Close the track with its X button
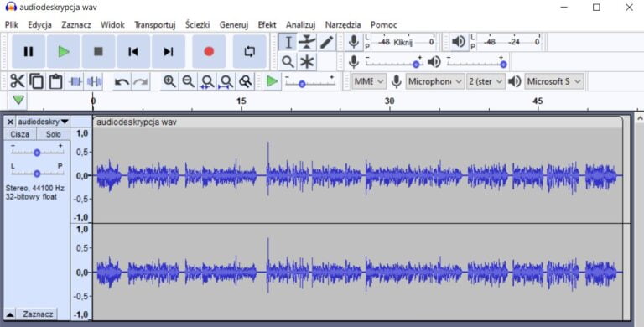The image size is (644, 327). point(11,122)
